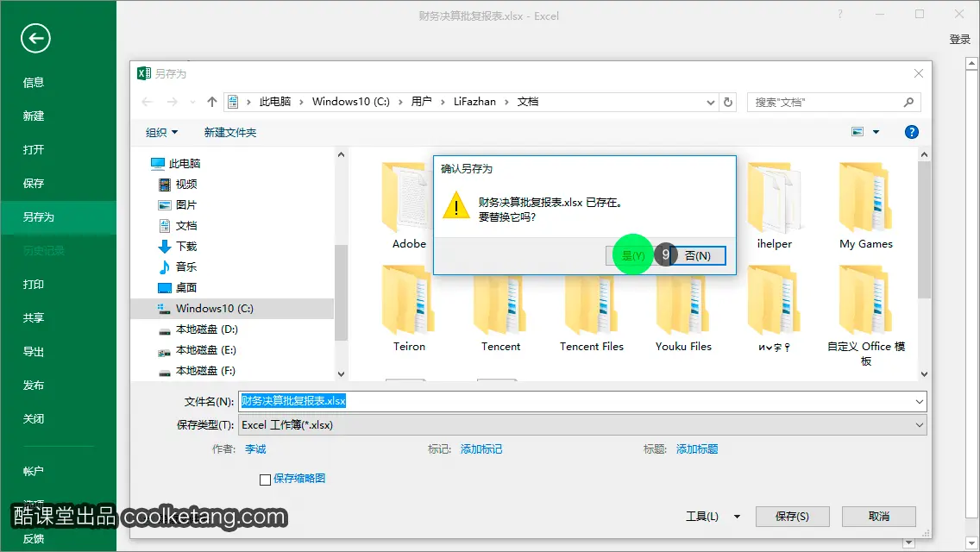Refresh the folder address bar
Viewport: 980px width, 552px height.
[727, 102]
